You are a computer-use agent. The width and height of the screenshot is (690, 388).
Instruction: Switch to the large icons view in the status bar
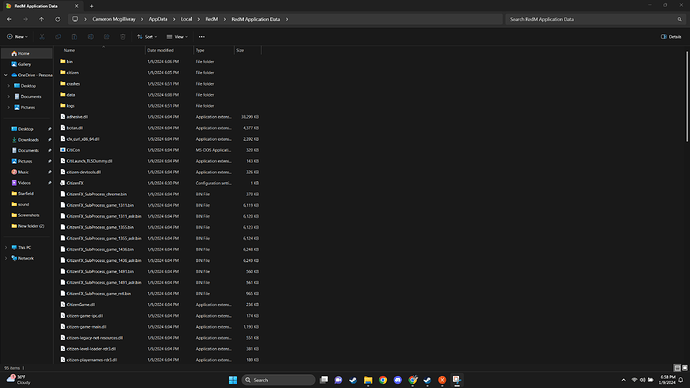(x=684, y=368)
